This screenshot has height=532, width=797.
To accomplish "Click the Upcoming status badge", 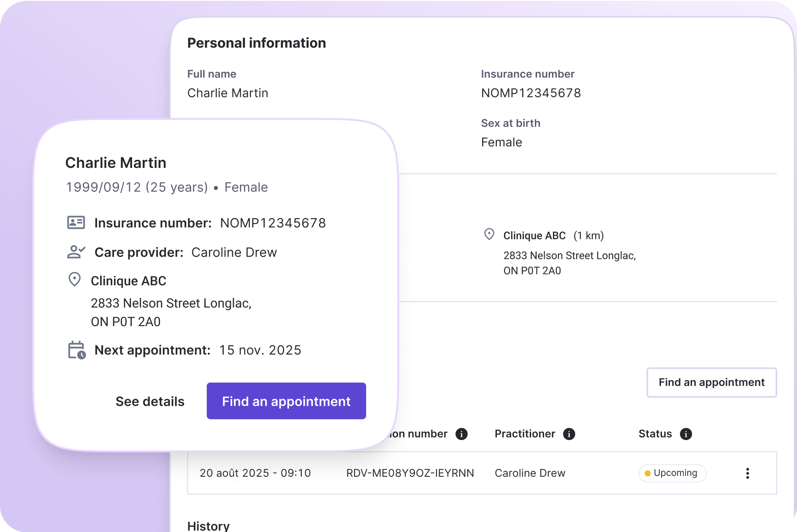I will 672,473.
